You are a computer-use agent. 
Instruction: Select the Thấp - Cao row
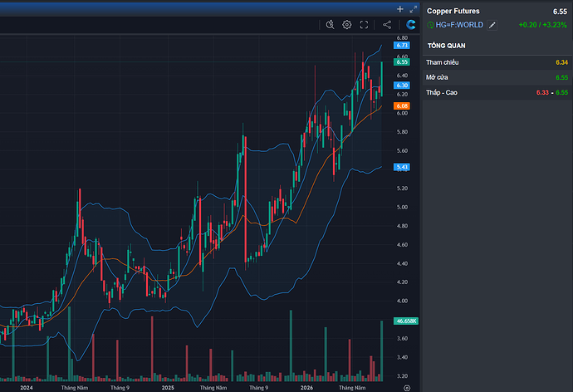[x=497, y=92]
